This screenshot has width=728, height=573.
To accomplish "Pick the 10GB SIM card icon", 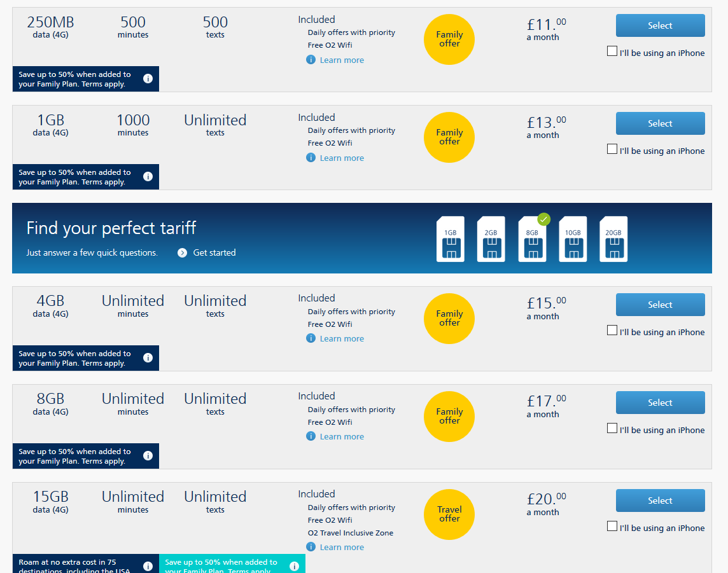I will coord(573,239).
